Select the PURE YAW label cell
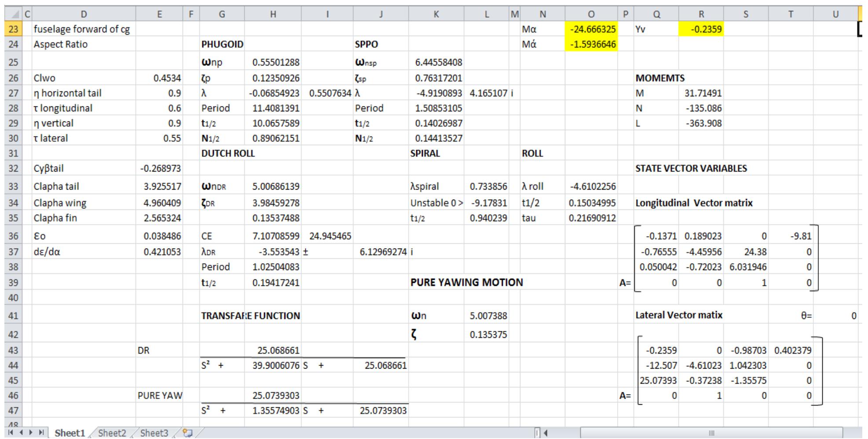This screenshot has width=868, height=439. 159,395
